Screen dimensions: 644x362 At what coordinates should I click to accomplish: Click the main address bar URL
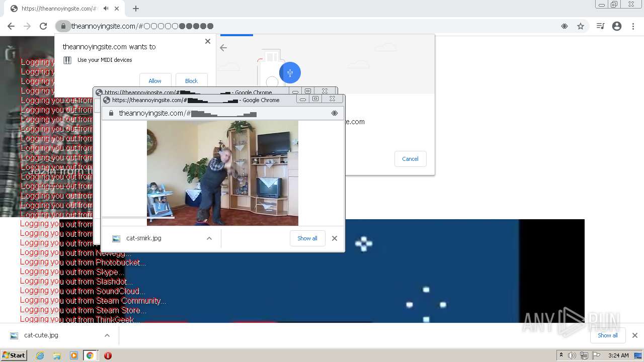coord(142,26)
